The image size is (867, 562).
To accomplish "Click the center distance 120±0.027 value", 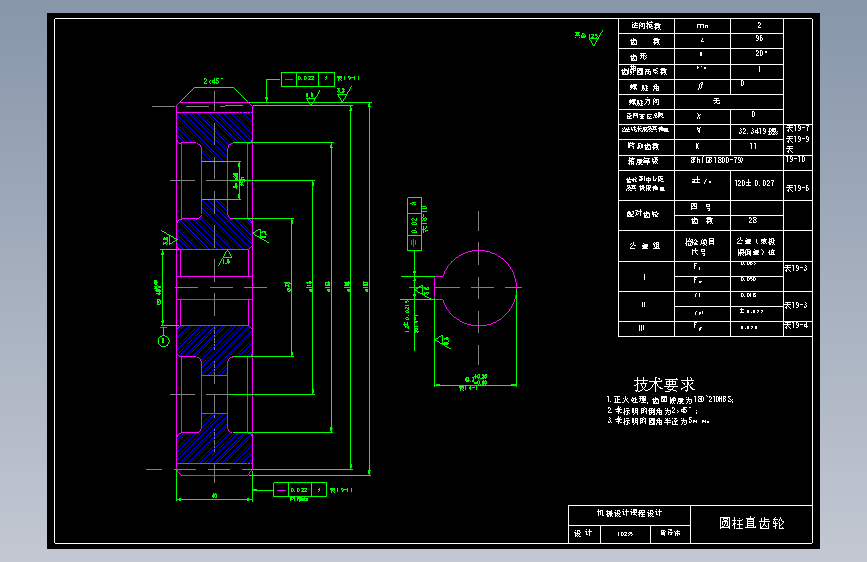I will pos(754,183).
